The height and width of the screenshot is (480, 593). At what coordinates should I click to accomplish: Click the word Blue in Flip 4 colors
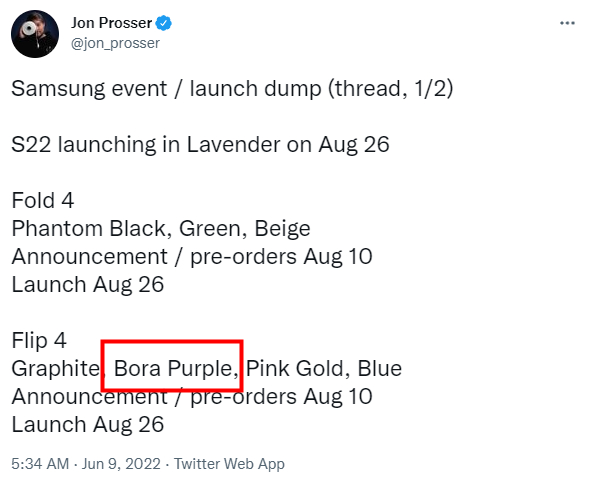point(379,368)
